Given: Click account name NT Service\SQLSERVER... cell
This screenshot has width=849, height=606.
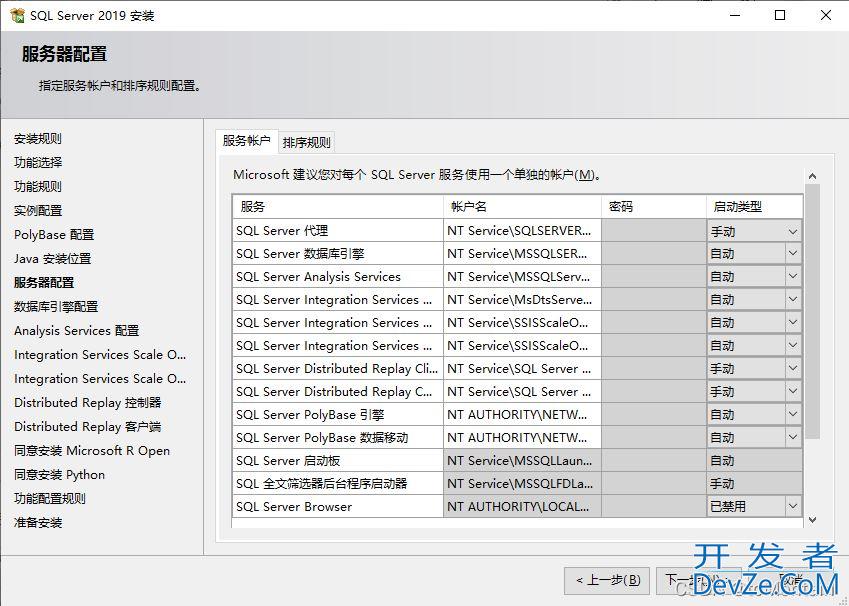Looking at the screenshot, I should pyautogui.click(x=522, y=231).
